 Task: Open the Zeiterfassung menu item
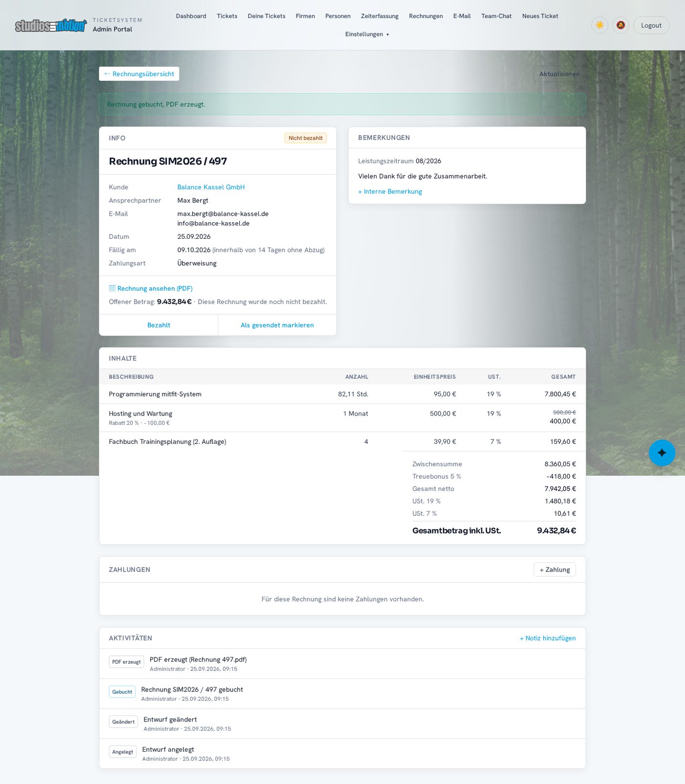tap(380, 16)
